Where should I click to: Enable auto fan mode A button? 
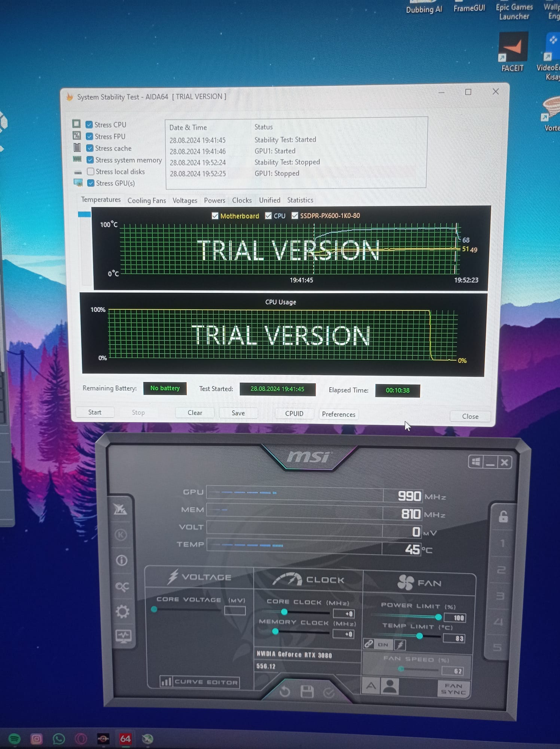point(371,686)
